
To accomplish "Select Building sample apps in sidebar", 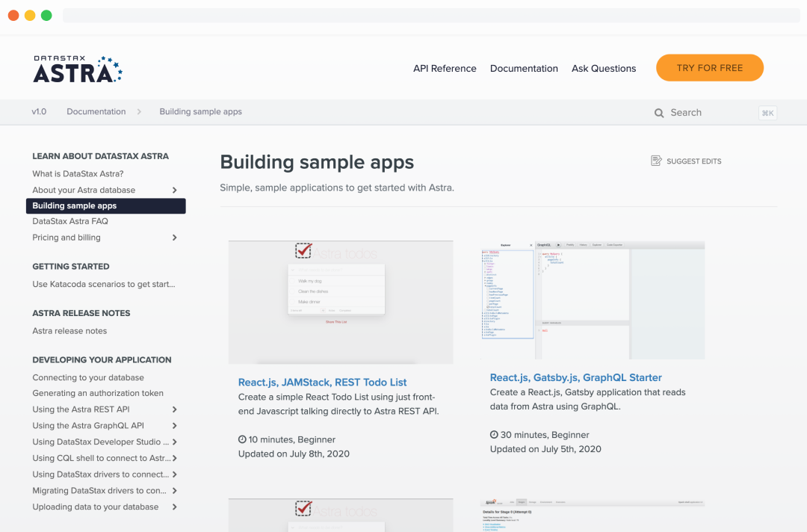I will point(106,205).
